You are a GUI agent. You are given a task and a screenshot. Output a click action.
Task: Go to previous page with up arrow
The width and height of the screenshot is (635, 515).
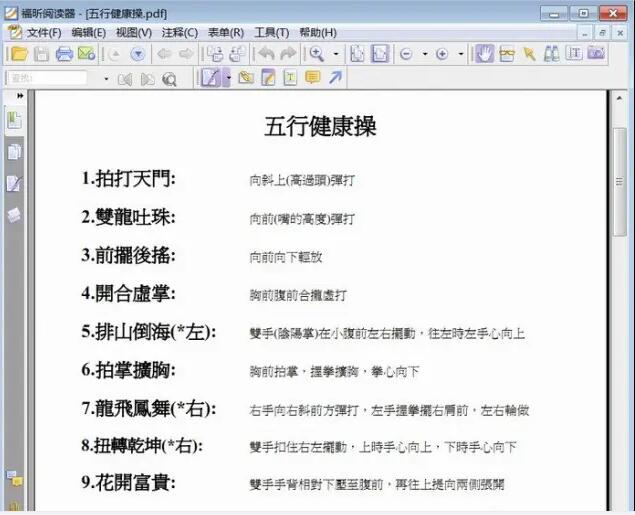click(x=115, y=54)
